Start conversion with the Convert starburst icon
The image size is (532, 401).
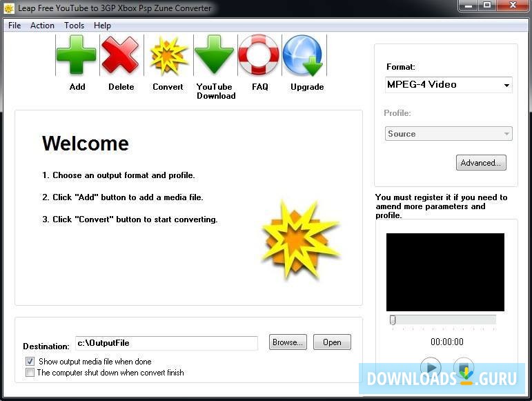(168, 55)
